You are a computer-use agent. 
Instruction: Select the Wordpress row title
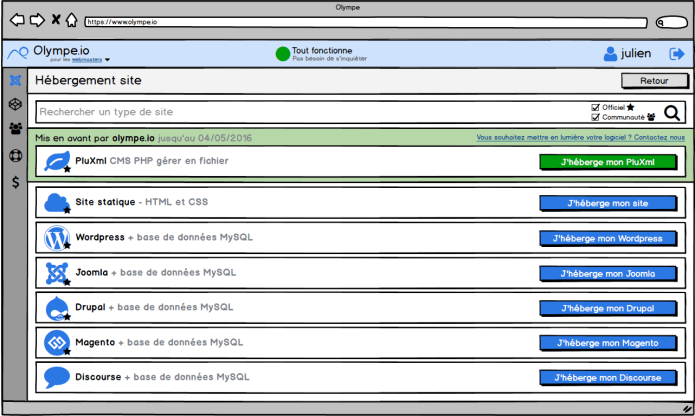(x=100, y=237)
